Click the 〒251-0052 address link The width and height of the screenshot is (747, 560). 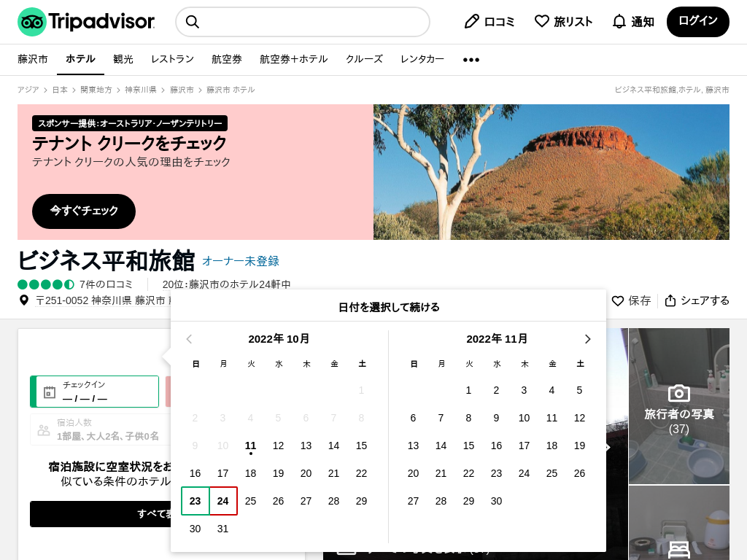coord(103,300)
